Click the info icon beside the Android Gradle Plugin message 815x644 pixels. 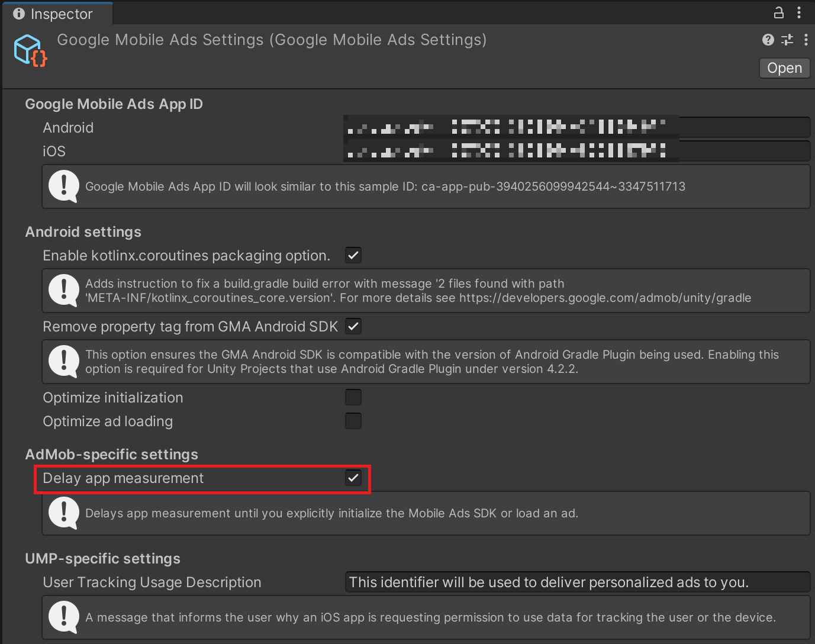(x=64, y=362)
